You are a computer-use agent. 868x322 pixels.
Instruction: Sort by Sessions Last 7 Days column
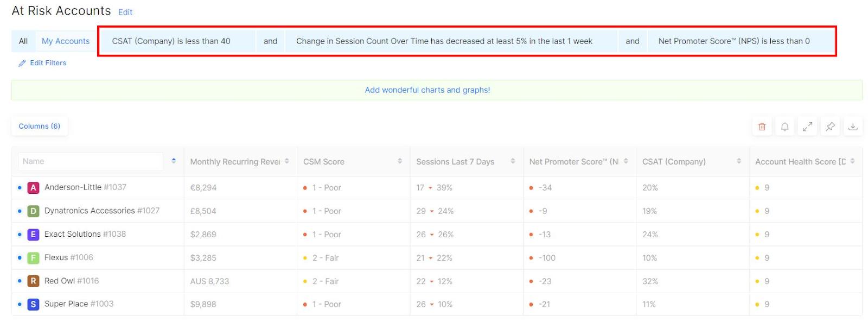513,161
